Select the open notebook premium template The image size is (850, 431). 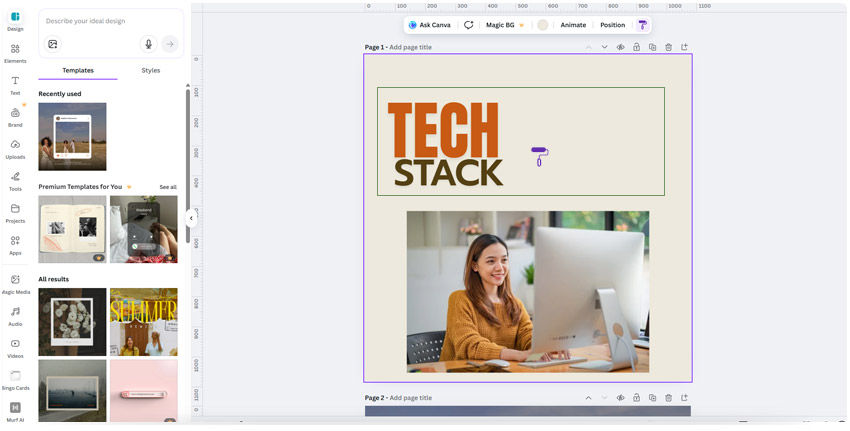click(72, 229)
